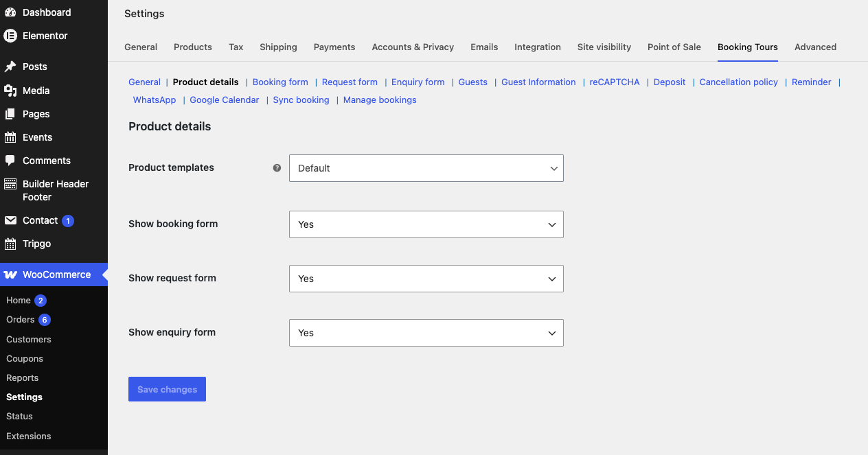This screenshot has width=868, height=455.
Task: Open WooCommerce Status submenu item
Action: tap(20, 417)
